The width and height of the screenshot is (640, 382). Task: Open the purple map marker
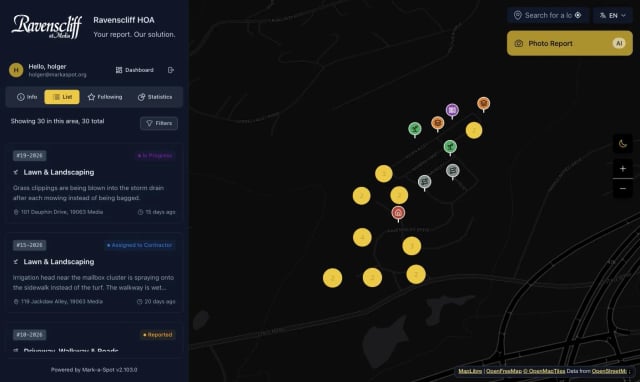click(452, 111)
